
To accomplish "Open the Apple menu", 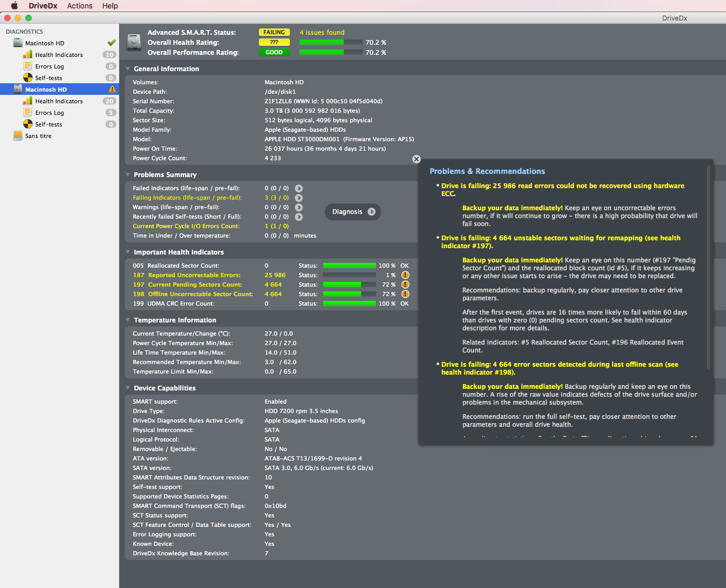I will coord(14,6).
